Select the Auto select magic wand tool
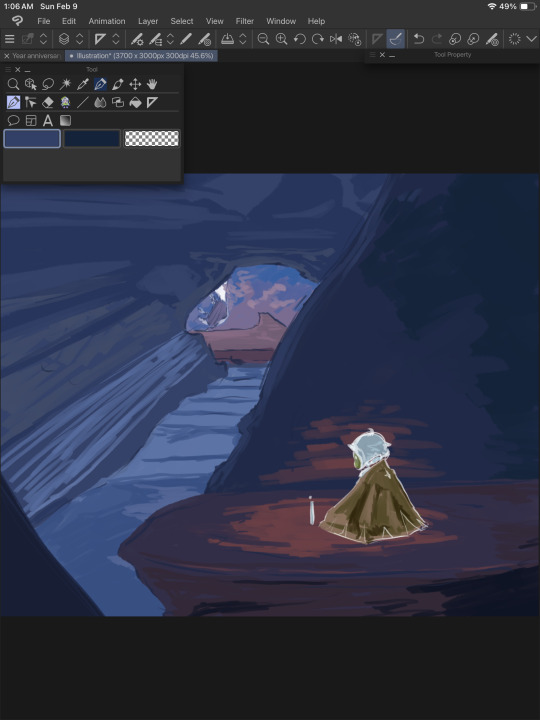This screenshot has width=540, height=720. 65,84
